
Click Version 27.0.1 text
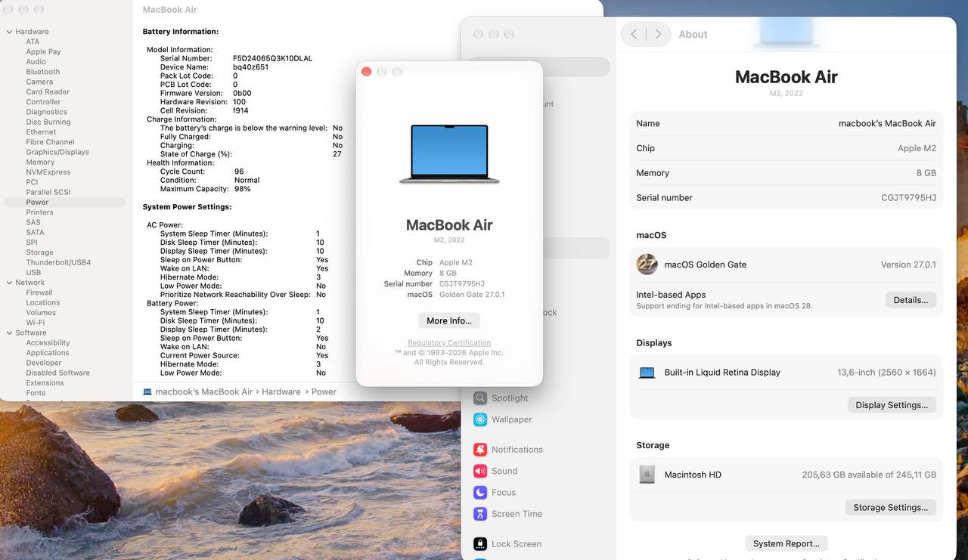908,265
